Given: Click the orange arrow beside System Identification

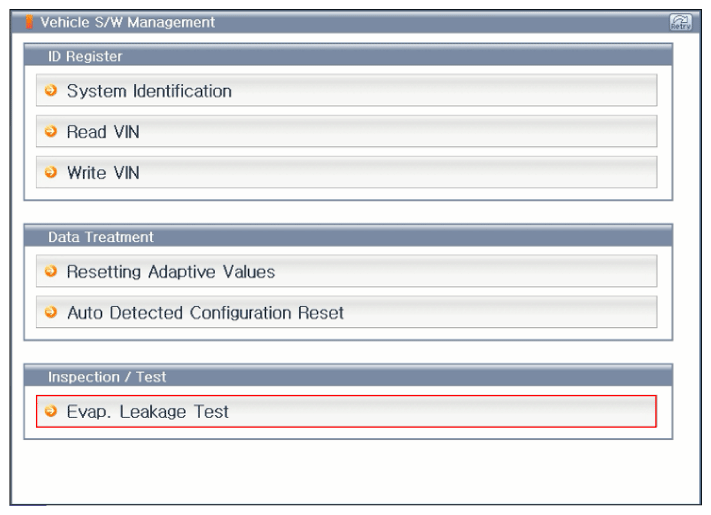Looking at the screenshot, I should pyautogui.click(x=51, y=91).
